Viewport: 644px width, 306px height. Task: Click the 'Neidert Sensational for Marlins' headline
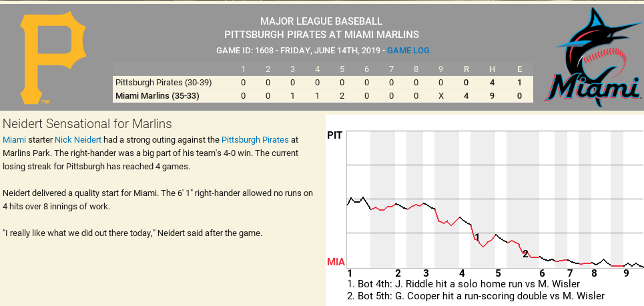(87, 124)
